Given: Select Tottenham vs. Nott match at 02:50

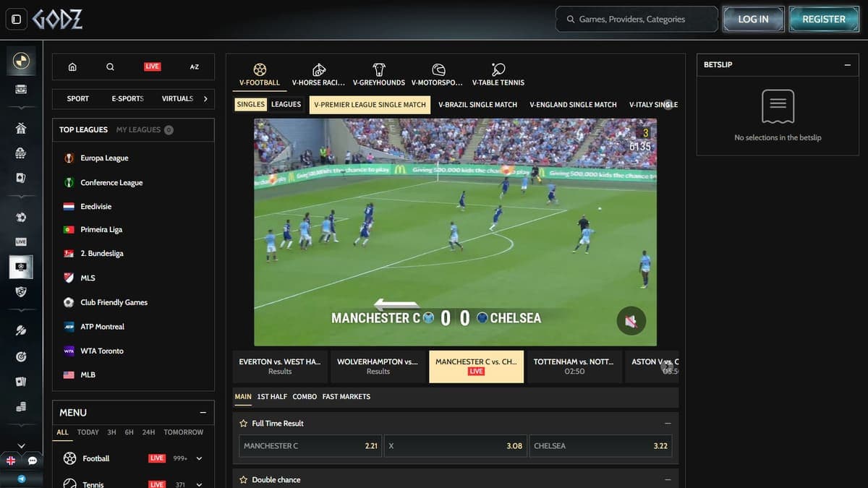Looking at the screenshot, I should [x=574, y=367].
